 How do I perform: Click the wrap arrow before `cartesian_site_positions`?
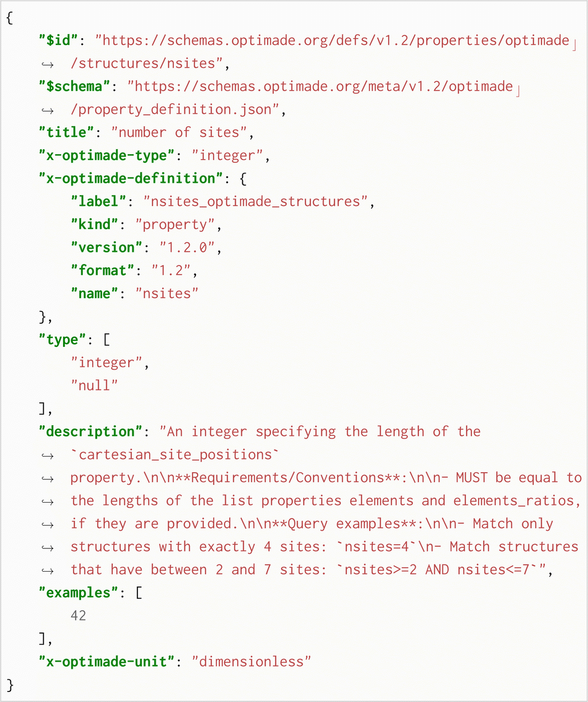[x=47, y=456]
